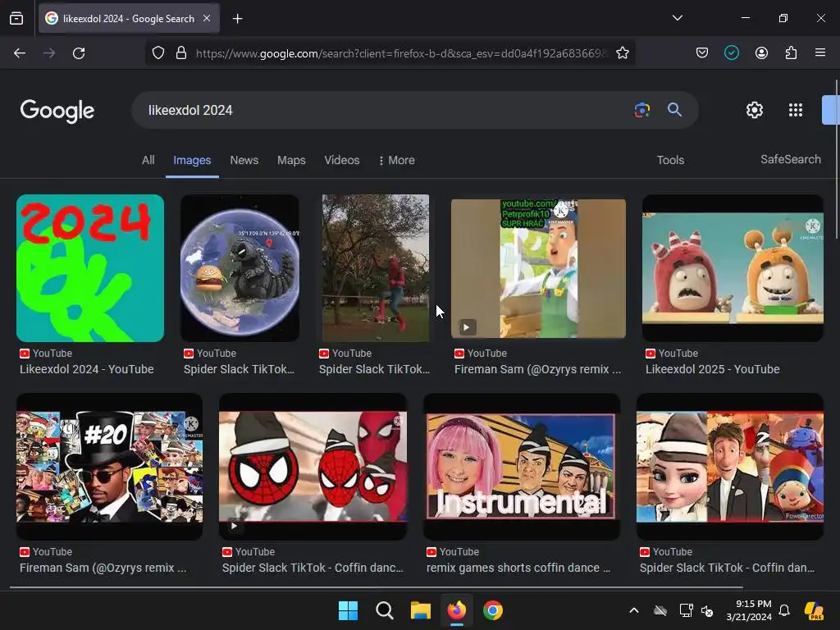
Task: Open the #20 top hat collage thumbnail
Action: click(x=109, y=467)
